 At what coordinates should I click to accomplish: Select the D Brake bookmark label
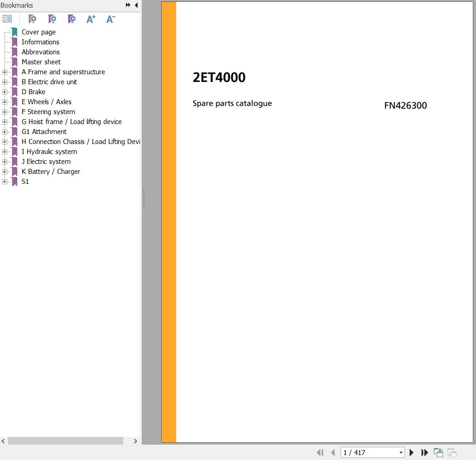[34, 92]
